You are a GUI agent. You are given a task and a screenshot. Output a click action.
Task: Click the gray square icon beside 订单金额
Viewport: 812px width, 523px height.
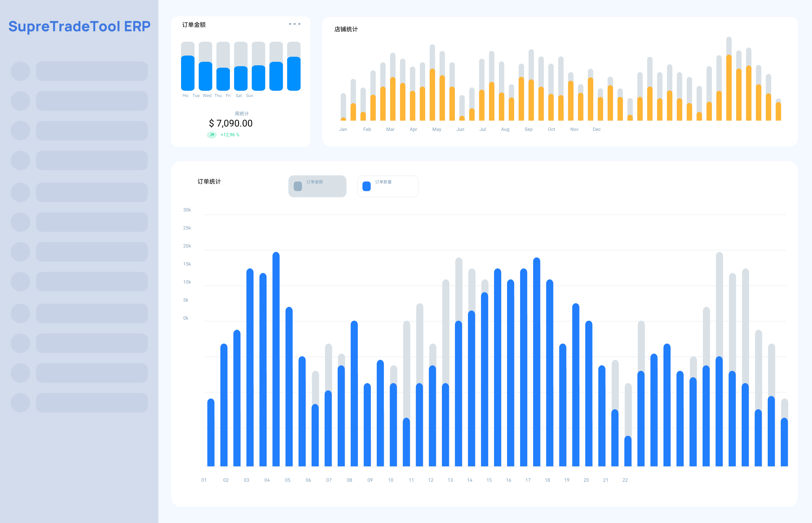[298, 186]
